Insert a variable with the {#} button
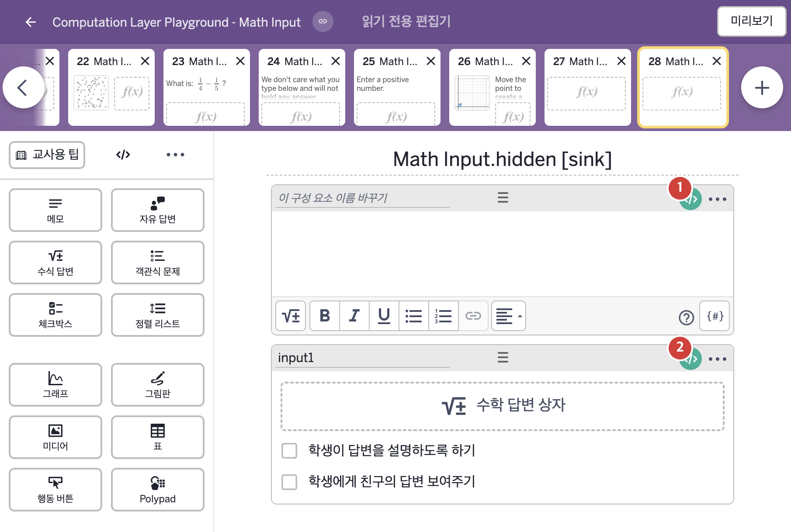This screenshot has height=532, width=791. (715, 316)
